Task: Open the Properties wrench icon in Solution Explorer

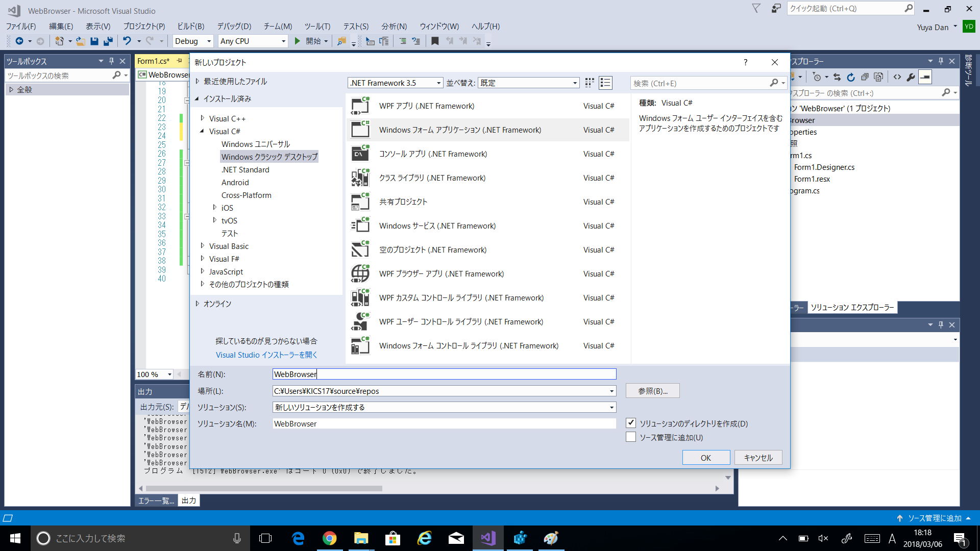Action: [x=911, y=77]
